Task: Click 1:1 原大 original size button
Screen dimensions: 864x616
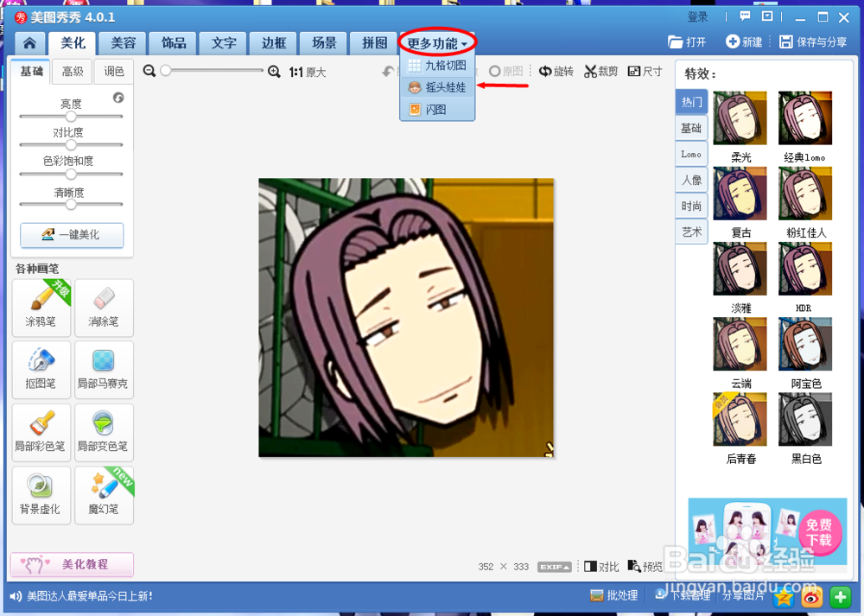Action: [x=308, y=72]
